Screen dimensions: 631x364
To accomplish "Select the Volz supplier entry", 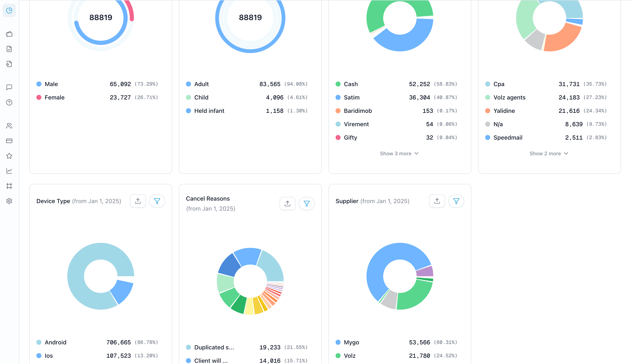I will [x=396, y=356].
